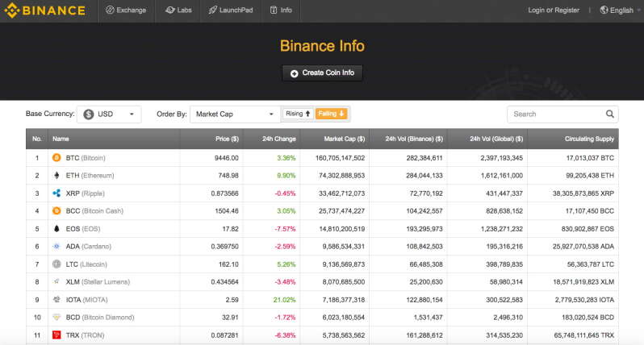Open the Order By Market Cap dropdown
Viewport: 644px width, 345px height.
[235, 114]
